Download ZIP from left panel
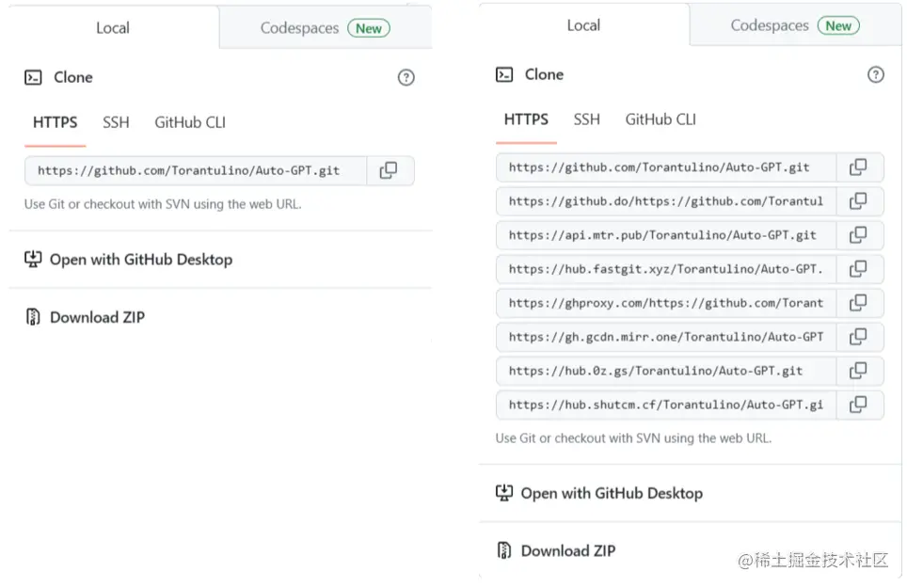Screen dimensions: 907x588 (97, 317)
